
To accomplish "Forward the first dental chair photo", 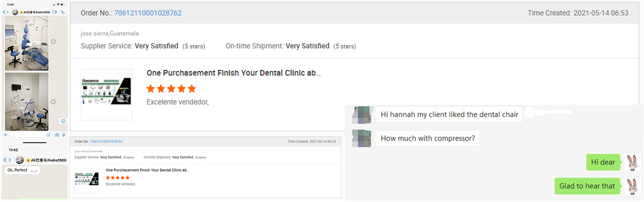I will 54,42.
